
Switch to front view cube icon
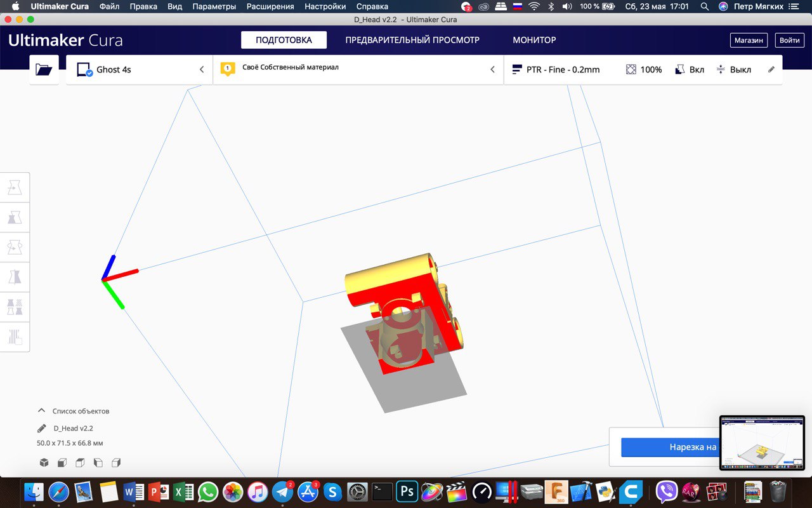click(62, 462)
